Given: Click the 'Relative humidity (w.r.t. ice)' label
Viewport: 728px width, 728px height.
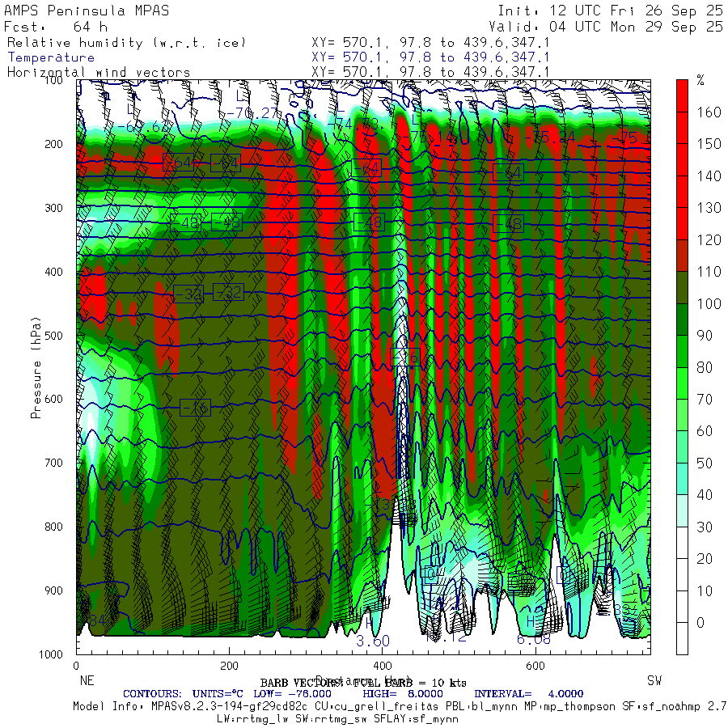Looking at the screenshot, I should 126,43.
